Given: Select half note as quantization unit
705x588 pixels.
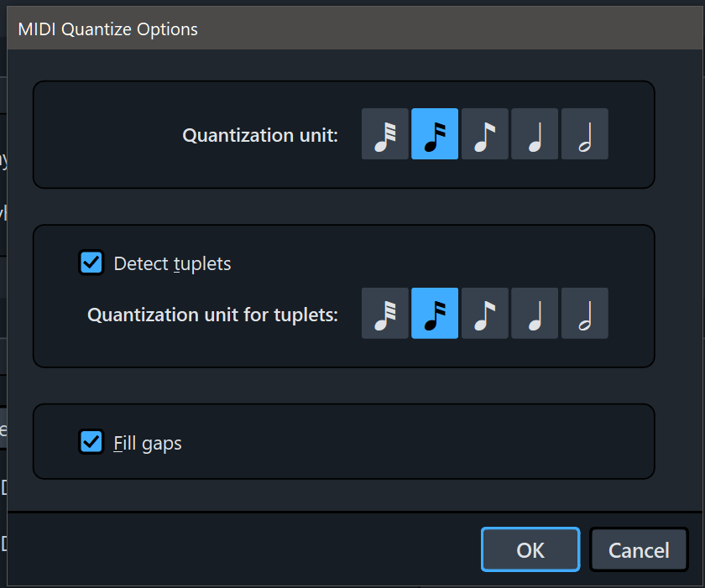Looking at the screenshot, I should pyautogui.click(x=585, y=134).
